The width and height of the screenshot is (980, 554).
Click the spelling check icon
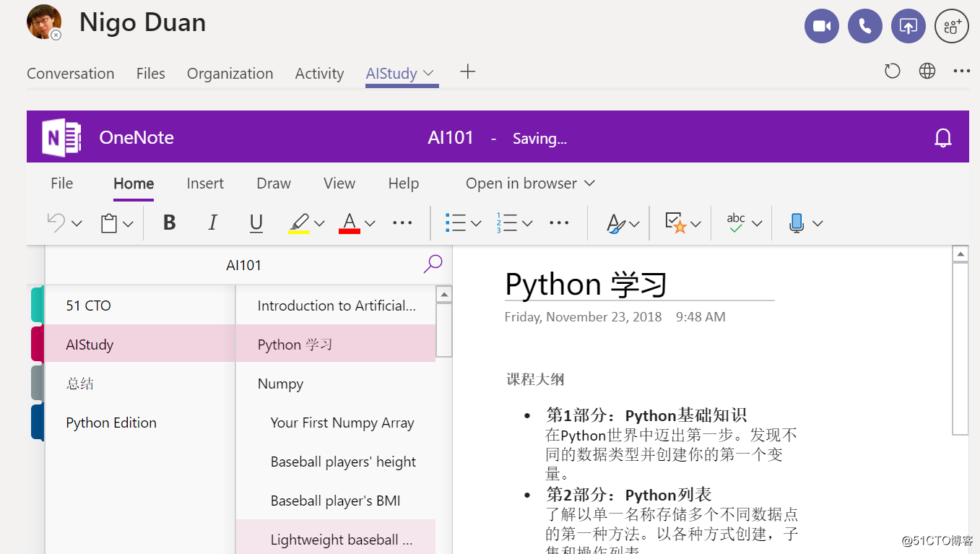tap(736, 222)
